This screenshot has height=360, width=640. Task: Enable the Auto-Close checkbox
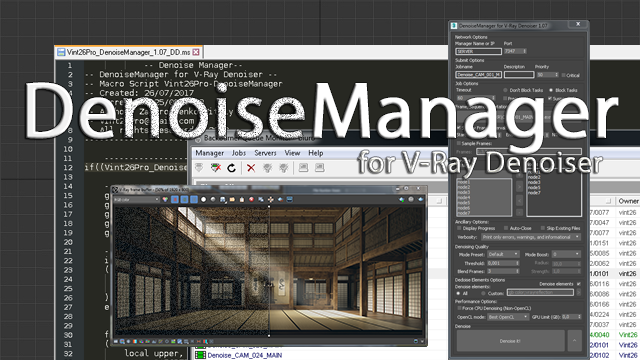(x=506, y=228)
